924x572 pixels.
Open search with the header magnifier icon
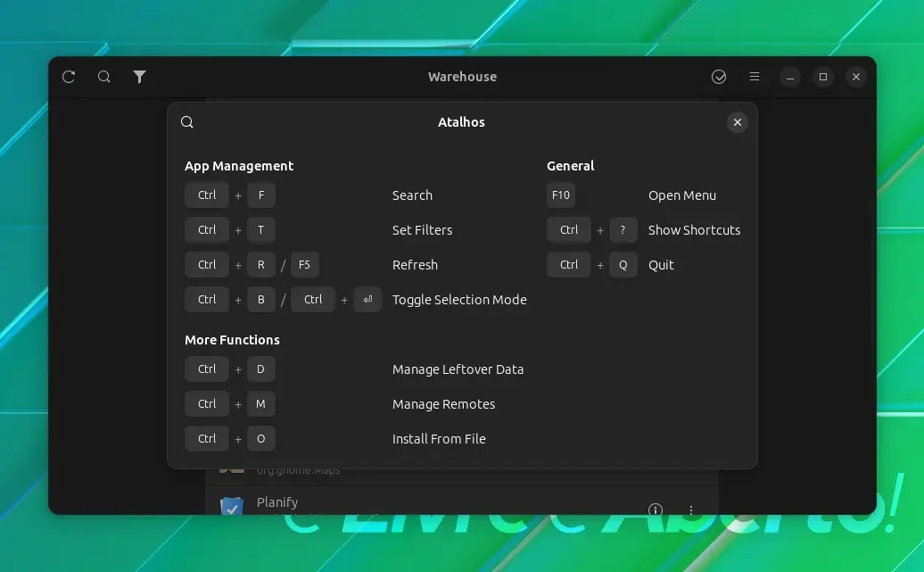tap(103, 77)
